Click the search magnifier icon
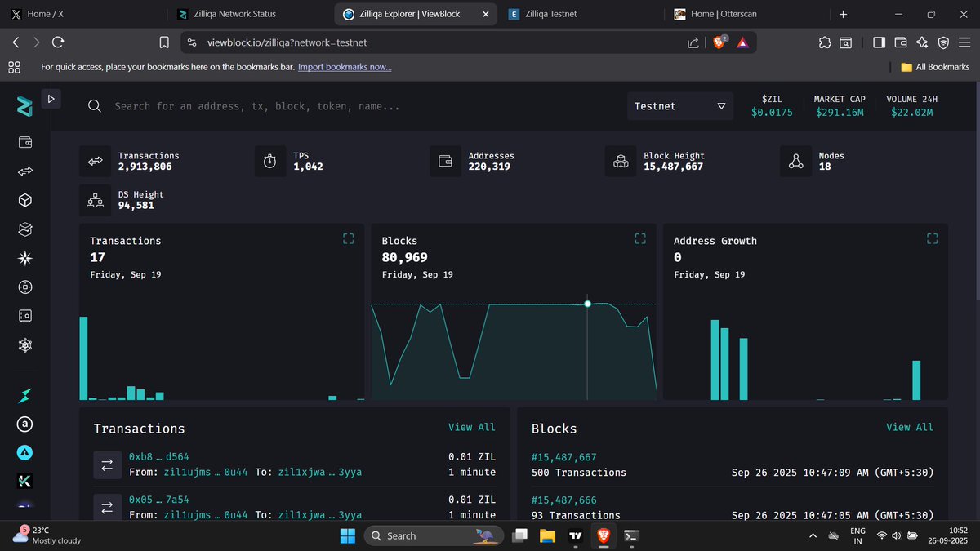 point(95,106)
